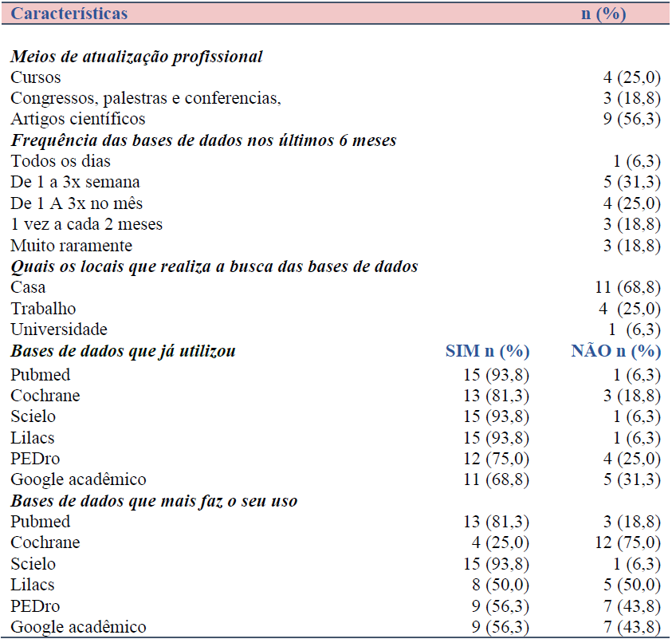Select the '1 vez a cada 2 meses' label
The image size is (672, 639).
pos(88,224)
